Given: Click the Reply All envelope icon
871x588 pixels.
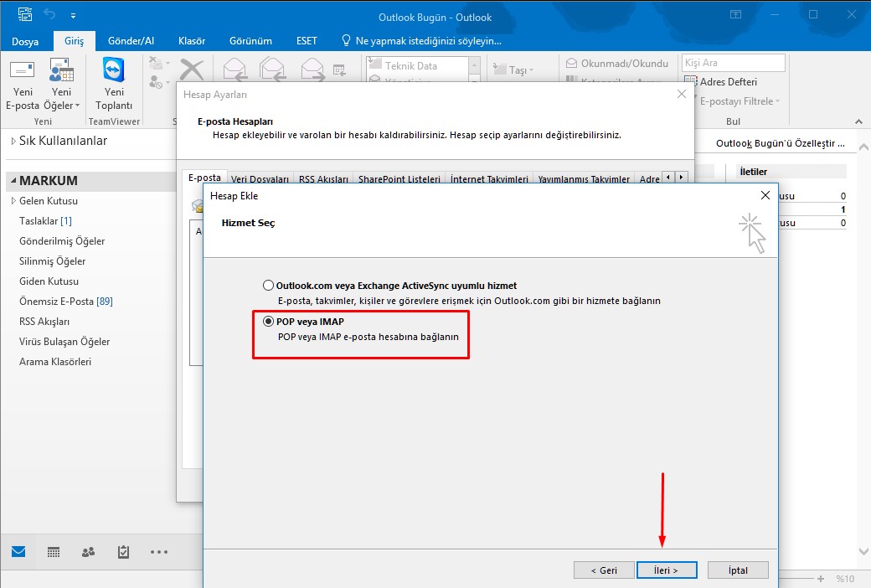Looking at the screenshot, I should click(x=272, y=70).
